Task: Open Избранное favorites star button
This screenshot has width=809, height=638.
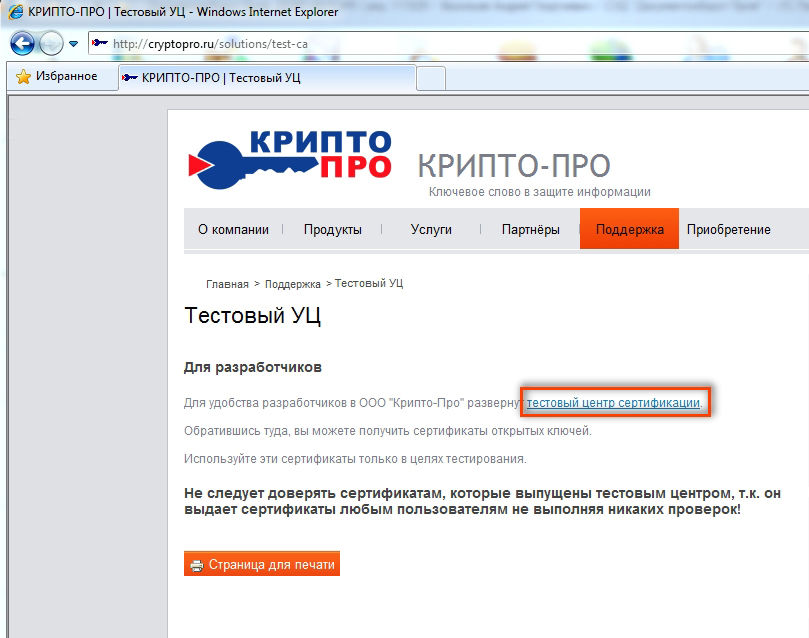Action: coord(57,76)
